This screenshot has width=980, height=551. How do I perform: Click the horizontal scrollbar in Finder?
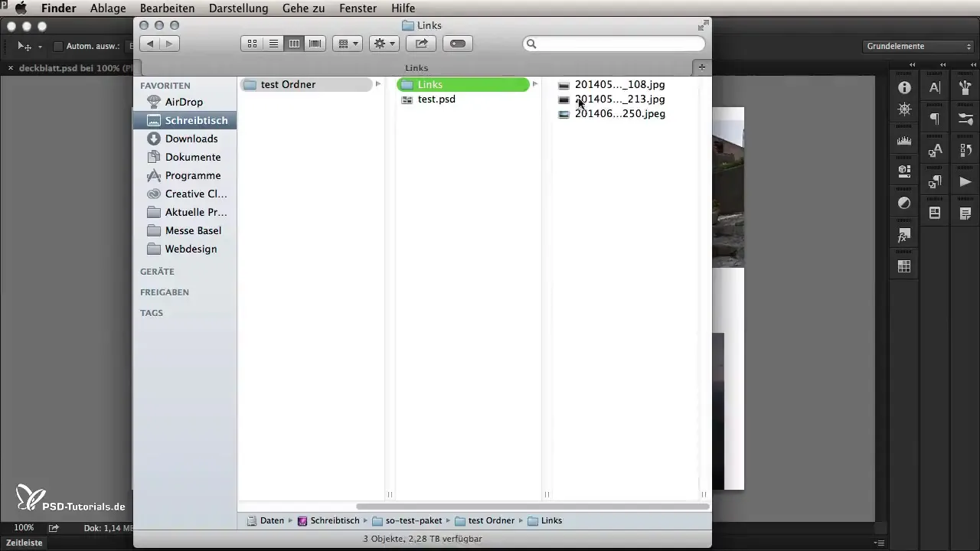point(532,506)
